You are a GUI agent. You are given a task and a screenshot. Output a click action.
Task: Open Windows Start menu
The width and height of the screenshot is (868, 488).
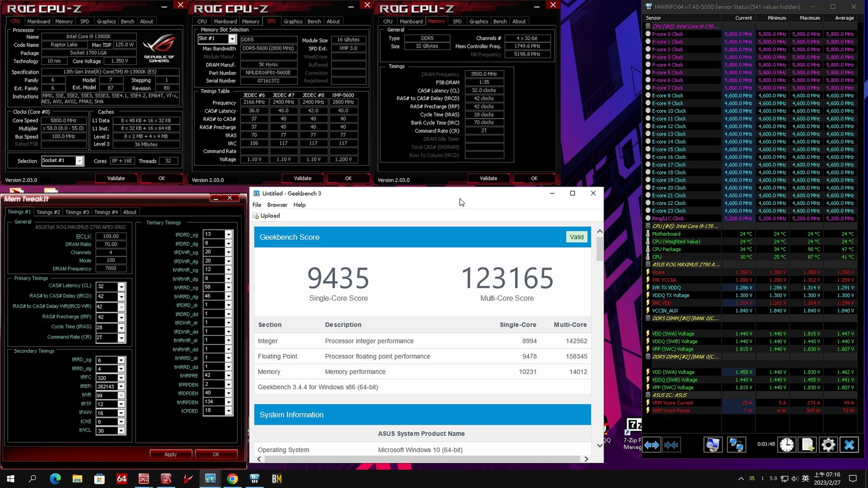[10, 479]
